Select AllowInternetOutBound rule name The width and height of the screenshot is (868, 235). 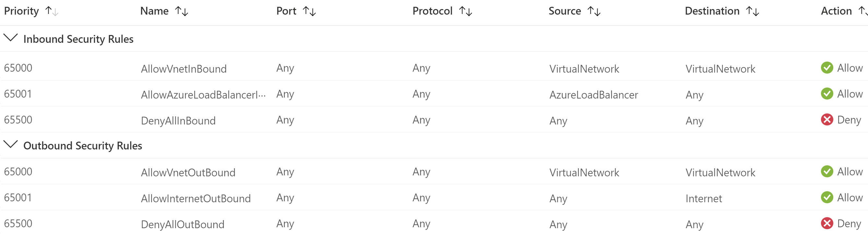point(196,199)
